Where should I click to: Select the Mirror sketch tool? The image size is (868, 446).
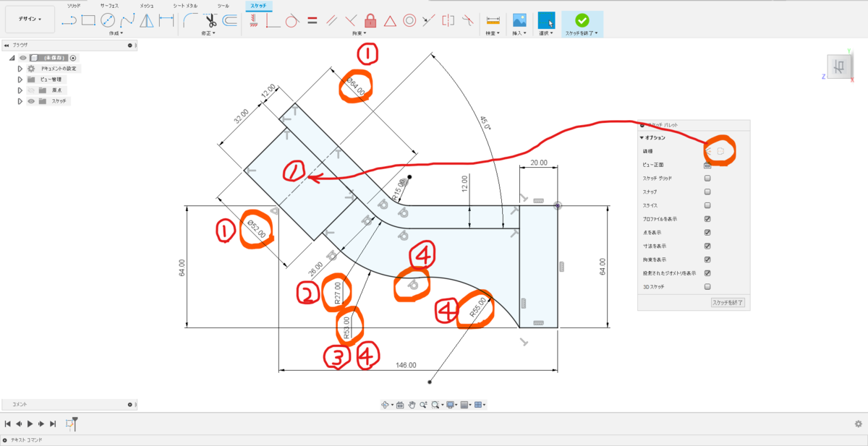click(147, 20)
